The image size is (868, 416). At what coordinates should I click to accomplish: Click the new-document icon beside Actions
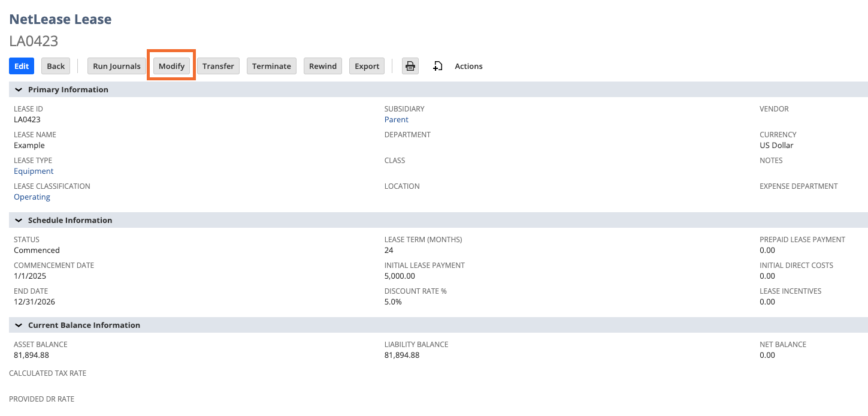[x=438, y=66]
